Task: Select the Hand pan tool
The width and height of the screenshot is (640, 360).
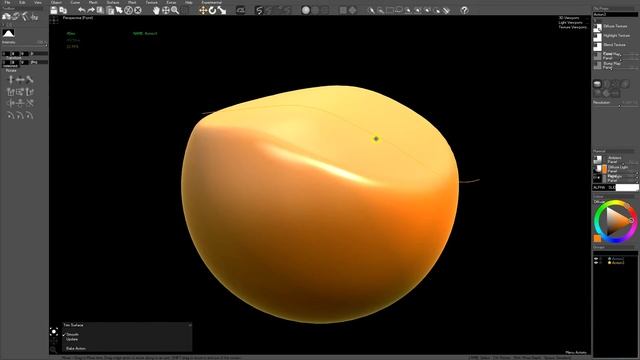Action: (156, 11)
